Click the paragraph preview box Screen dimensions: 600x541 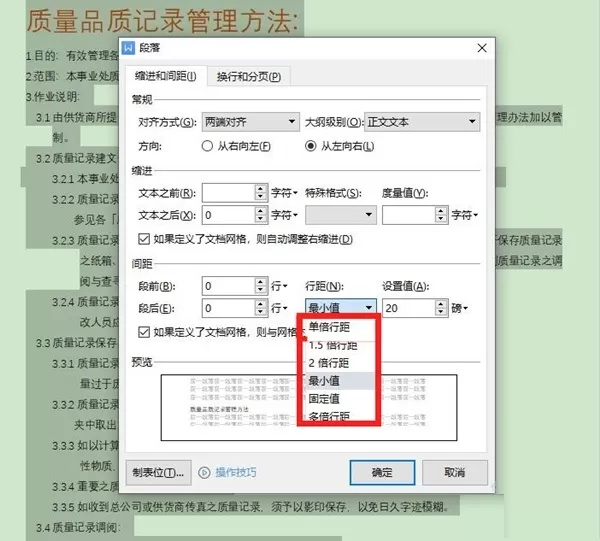[x=309, y=407]
